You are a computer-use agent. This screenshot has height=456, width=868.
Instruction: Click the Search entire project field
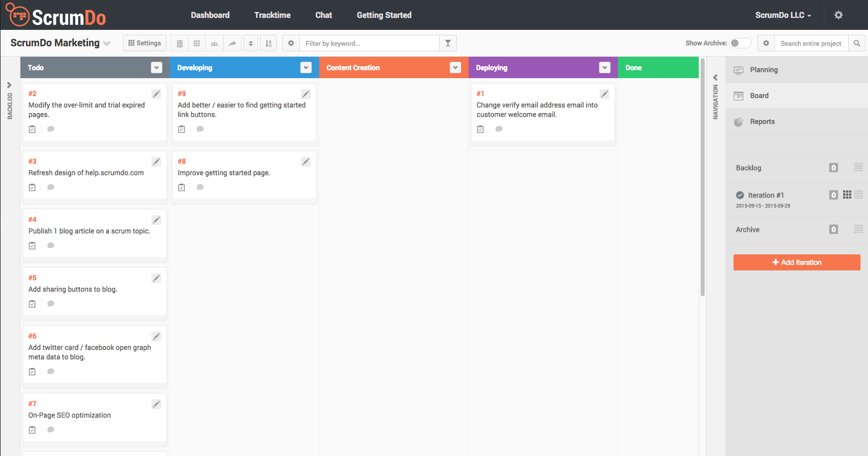[x=811, y=43]
